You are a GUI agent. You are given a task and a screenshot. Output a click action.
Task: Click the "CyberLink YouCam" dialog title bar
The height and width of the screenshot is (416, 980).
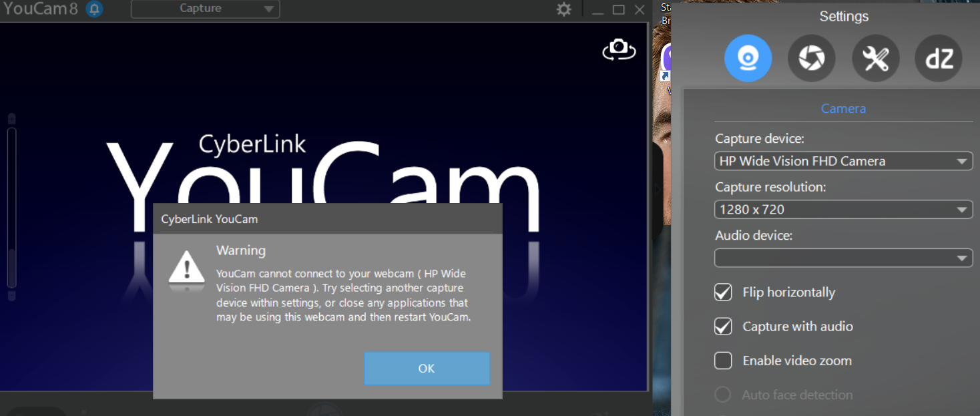click(328, 218)
